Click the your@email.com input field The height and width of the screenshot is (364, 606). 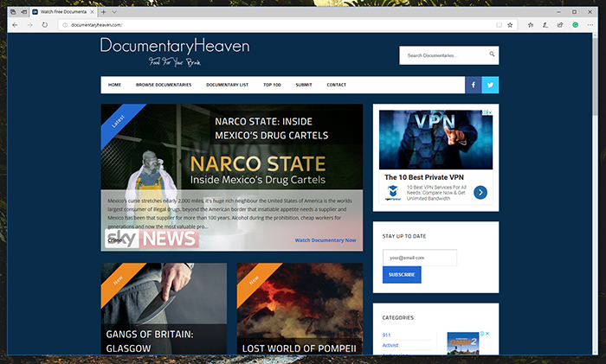(420, 258)
